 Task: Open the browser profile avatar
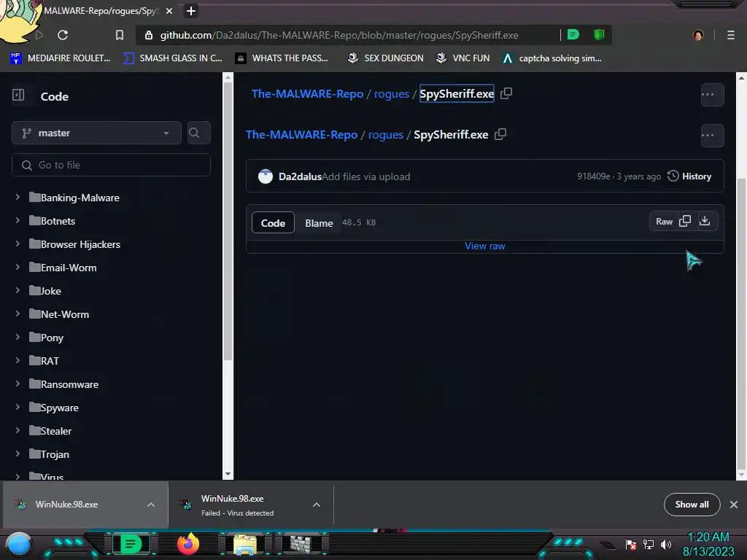(x=698, y=35)
